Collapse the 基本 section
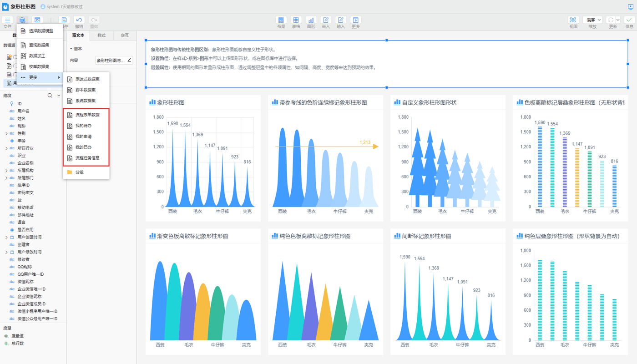Screen dimensions: 637x364 pyautogui.click(x=71, y=49)
